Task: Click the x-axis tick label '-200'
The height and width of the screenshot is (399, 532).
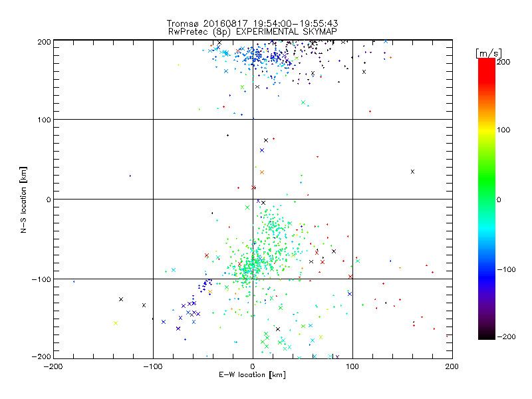Action: [53, 366]
